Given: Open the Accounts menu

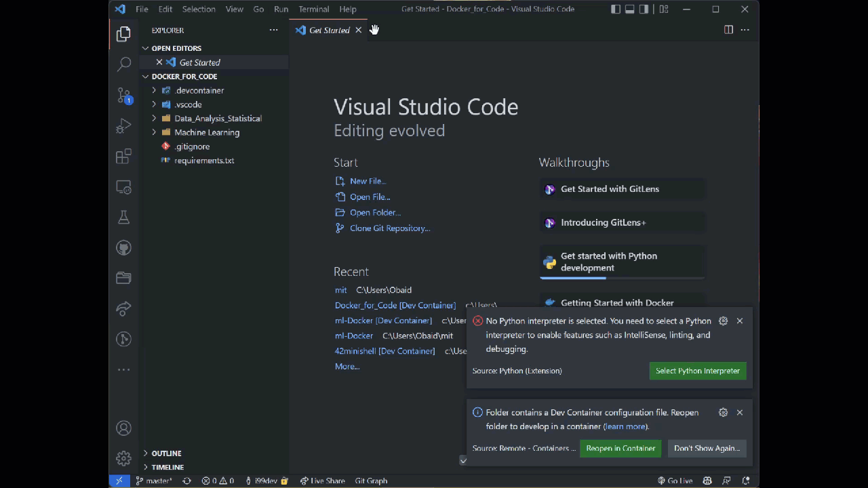Looking at the screenshot, I should click(x=123, y=428).
